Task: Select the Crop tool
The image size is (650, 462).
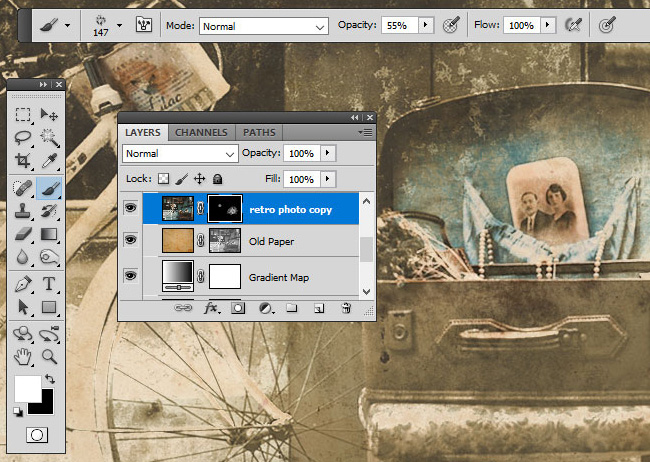Action: (23, 161)
